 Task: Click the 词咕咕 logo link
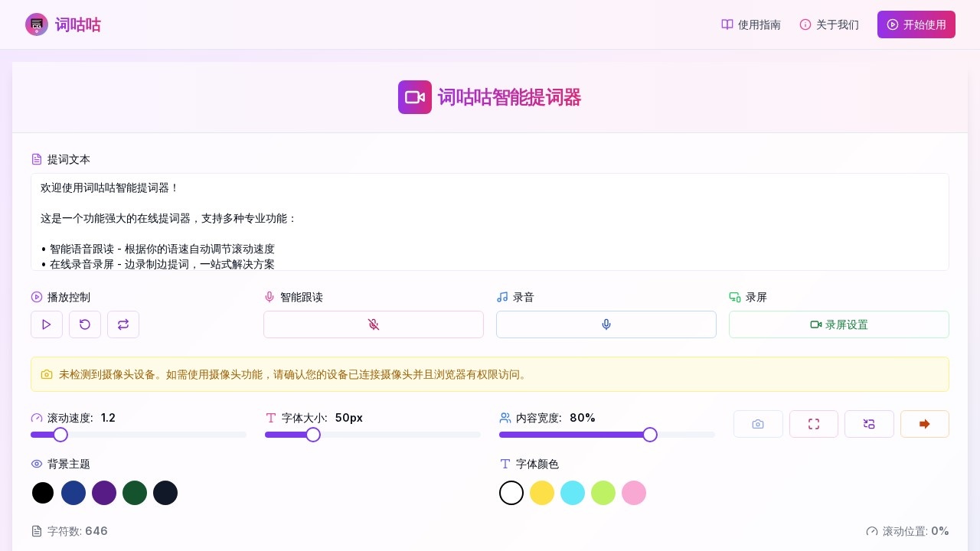[x=63, y=24]
